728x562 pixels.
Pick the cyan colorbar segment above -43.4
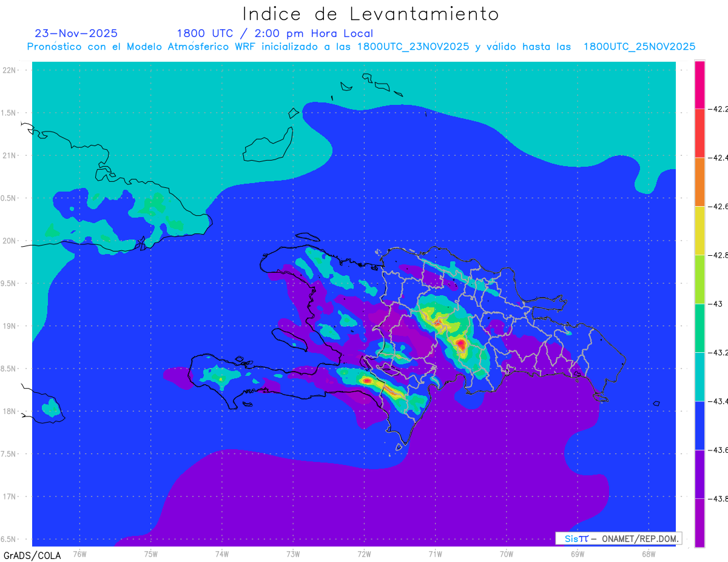[699, 376]
